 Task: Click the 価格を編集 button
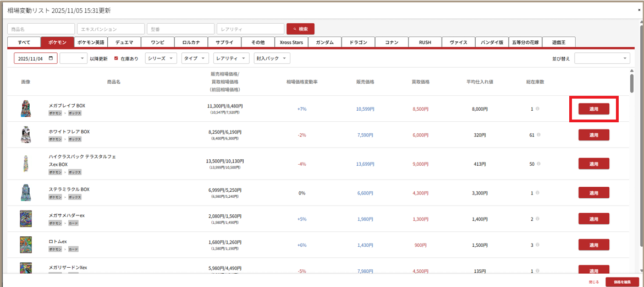[x=621, y=281]
